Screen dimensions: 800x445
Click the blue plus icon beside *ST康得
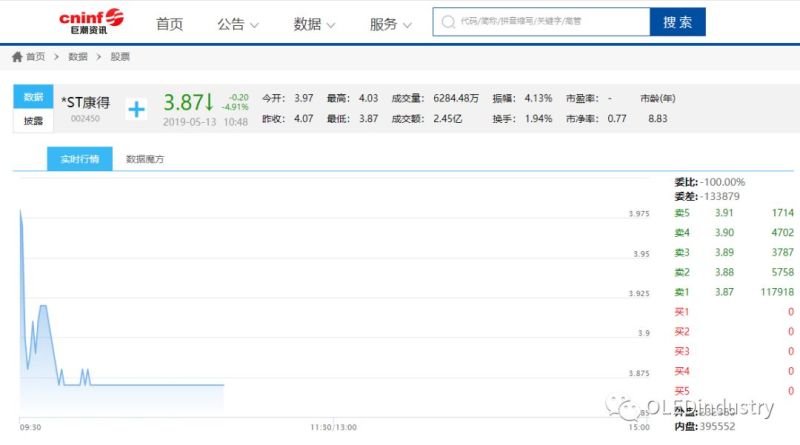coord(136,107)
